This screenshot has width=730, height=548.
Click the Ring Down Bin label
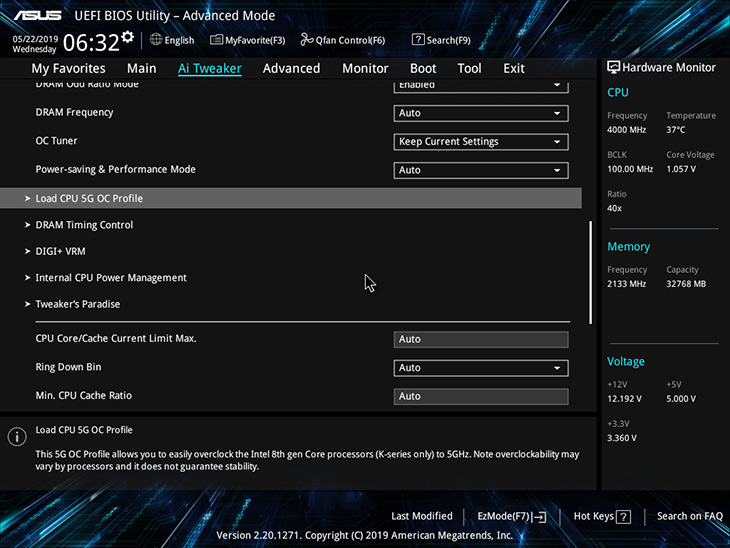pyautogui.click(x=68, y=367)
